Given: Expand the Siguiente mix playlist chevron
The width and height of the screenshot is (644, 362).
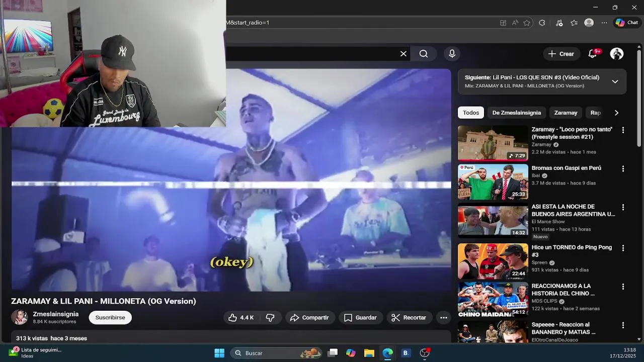Looking at the screenshot, I should (x=615, y=81).
